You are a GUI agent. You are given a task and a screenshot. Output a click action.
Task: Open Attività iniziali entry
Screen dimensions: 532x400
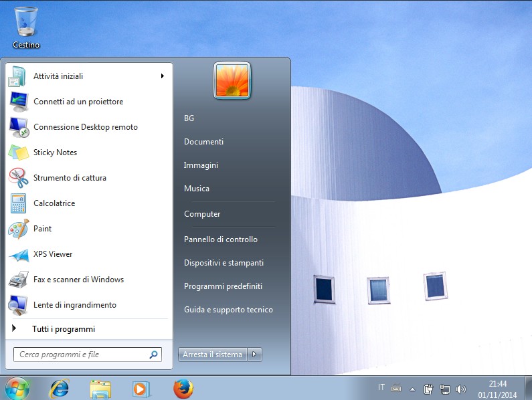(x=89, y=76)
